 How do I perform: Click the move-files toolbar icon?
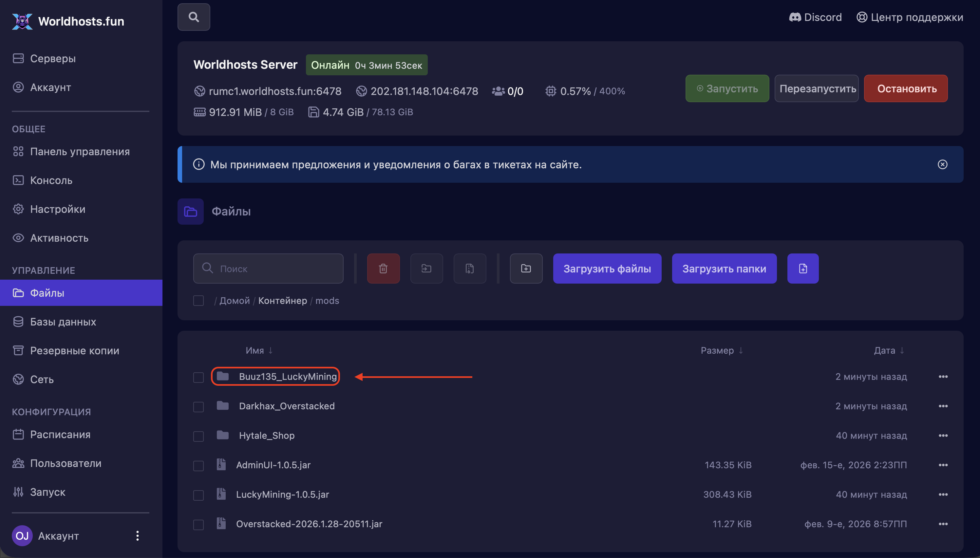[x=426, y=268]
